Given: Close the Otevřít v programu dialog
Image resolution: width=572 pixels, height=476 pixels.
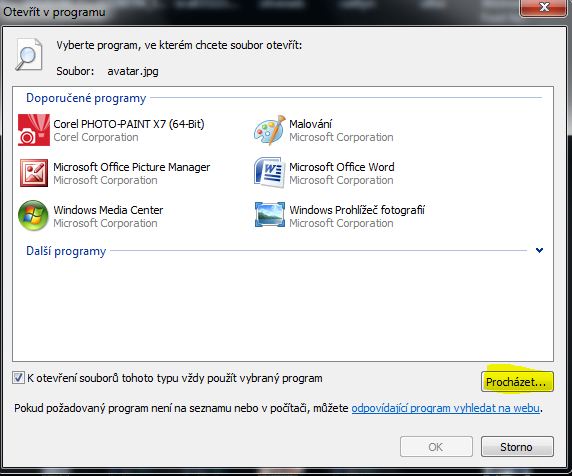Looking at the screenshot, I should (x=544, y=7).
